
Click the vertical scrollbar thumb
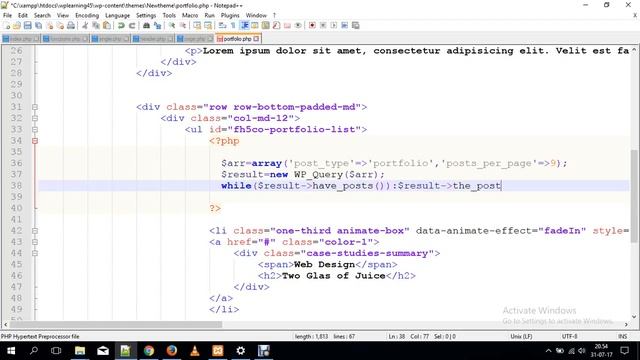[x=634, y=196]
